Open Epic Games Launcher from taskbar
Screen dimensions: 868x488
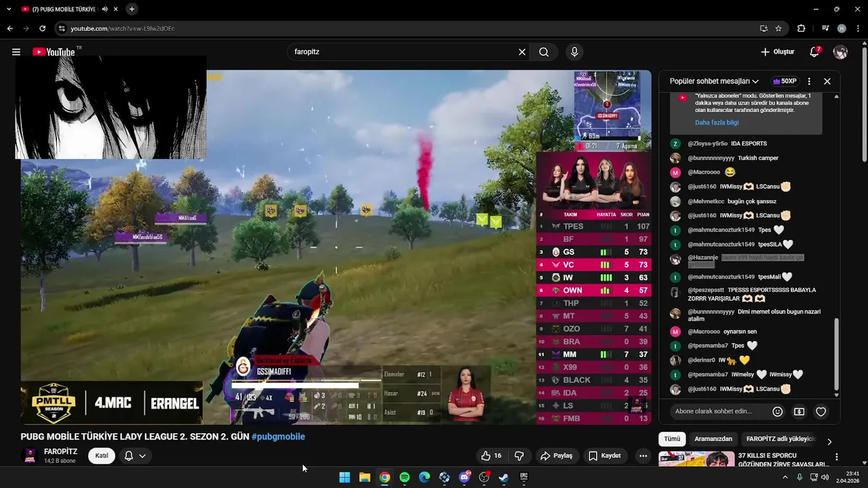pyautogui.click(x=524, y=477)
